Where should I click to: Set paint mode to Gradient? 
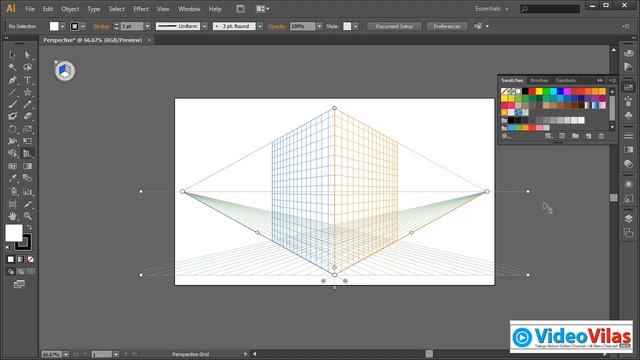(x=20, y=259)
